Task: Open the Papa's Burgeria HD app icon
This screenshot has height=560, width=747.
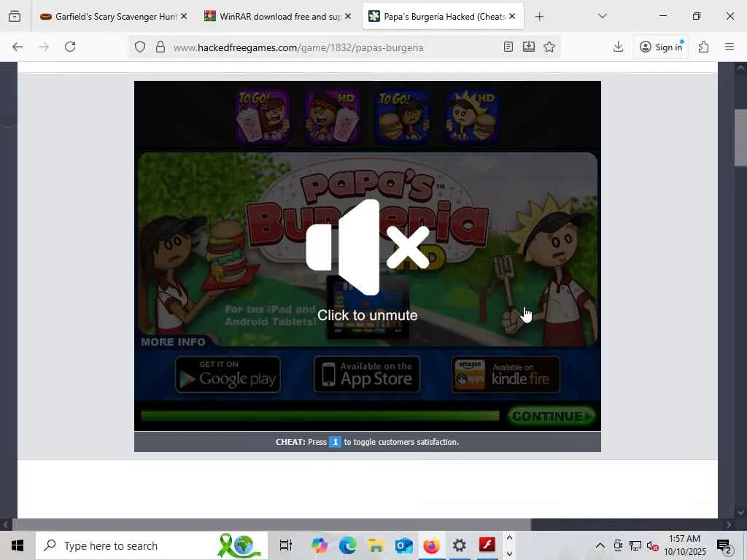Action: pyautogui.click(x=473, y=117)
